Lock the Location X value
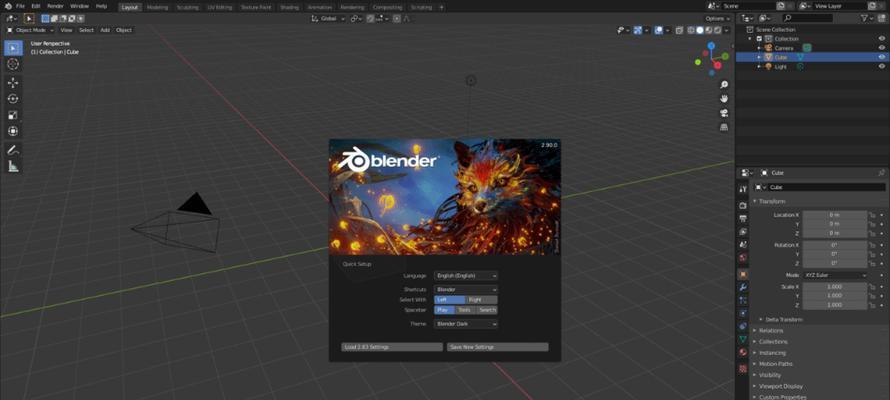The width and height of the screenshot is (890, 400). [x=873, y=215]
